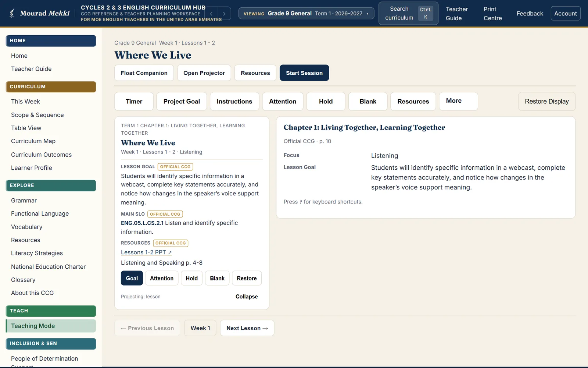This screenshot has height=368, width=588.
Task: Open the National Education Charter
Action: pyautogui.click(x=48, y=267)
